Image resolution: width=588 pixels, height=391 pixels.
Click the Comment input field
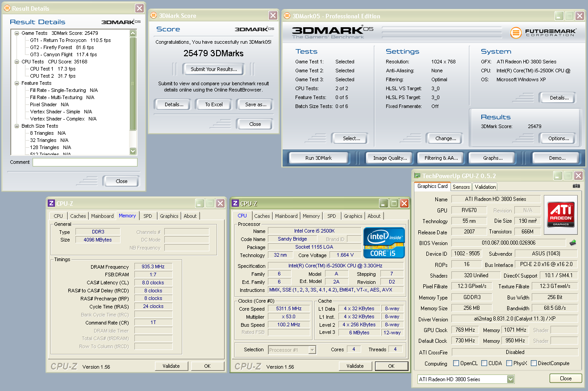click(x=85, y=162)
